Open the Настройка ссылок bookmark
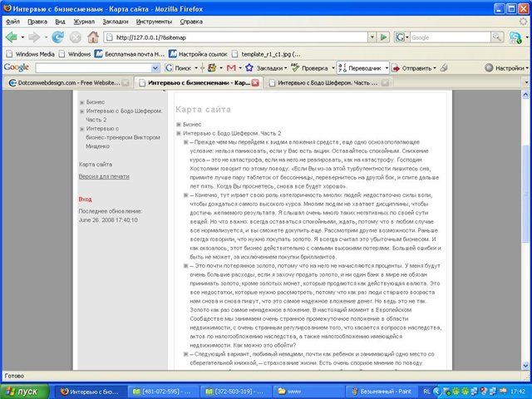Viewport: 532px width, 399px height. coord(198,54)
